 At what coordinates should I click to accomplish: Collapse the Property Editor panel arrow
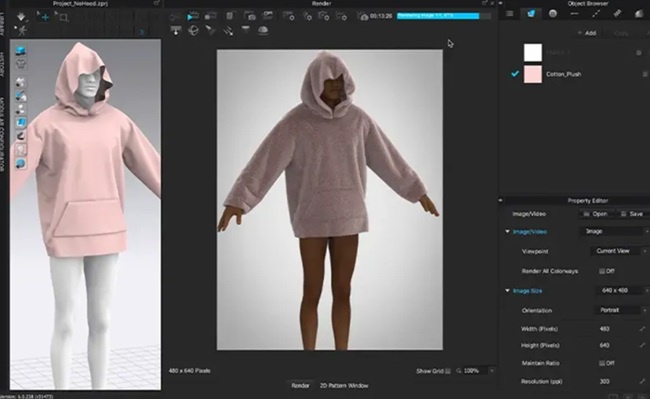pyautogui.click(x=501, y=201)
